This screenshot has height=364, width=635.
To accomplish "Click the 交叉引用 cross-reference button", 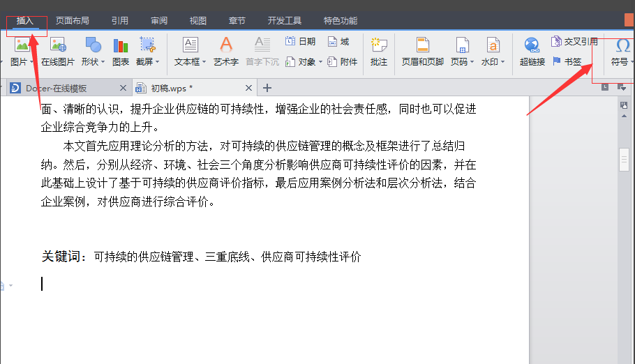I will [x=574, y=41].
